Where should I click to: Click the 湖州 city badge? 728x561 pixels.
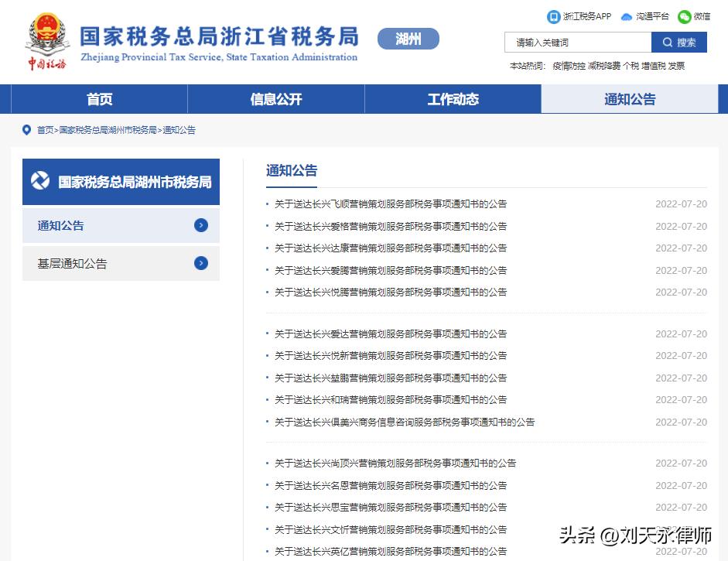(x=408, y=38)
